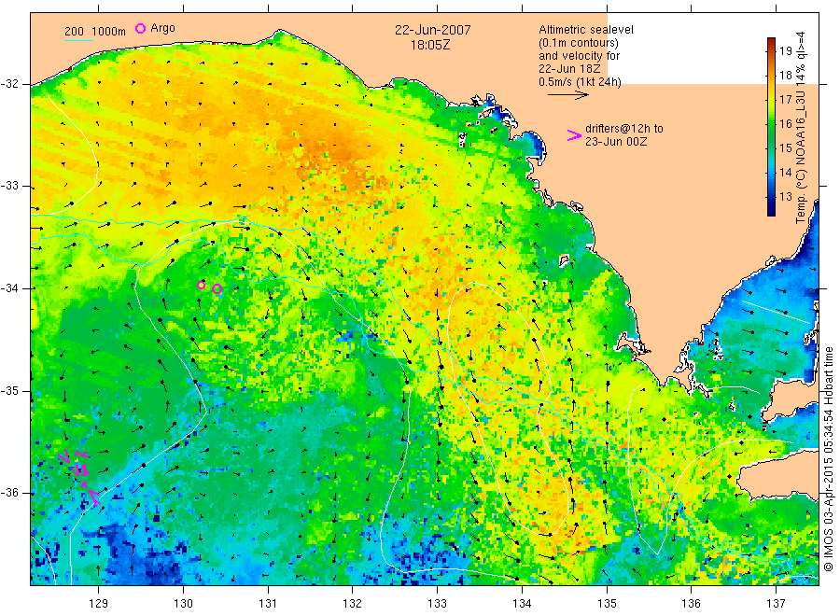Screen dimensions: 840x616
Task: Click the 13 value on temperature scale
Action: click(785, 197)
